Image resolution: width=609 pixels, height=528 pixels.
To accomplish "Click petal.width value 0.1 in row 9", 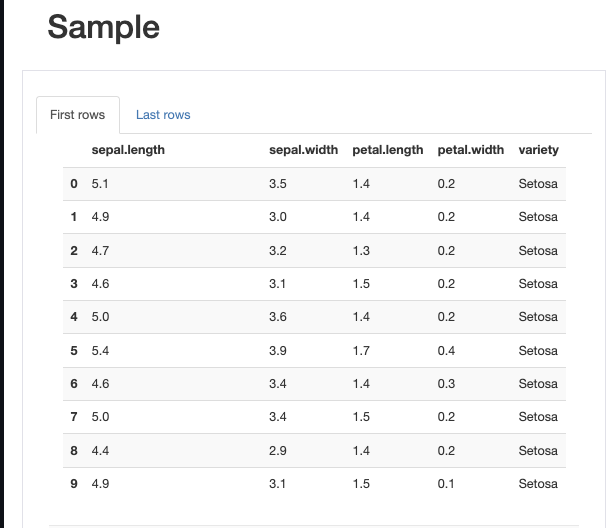I will [x=446, y=484].
